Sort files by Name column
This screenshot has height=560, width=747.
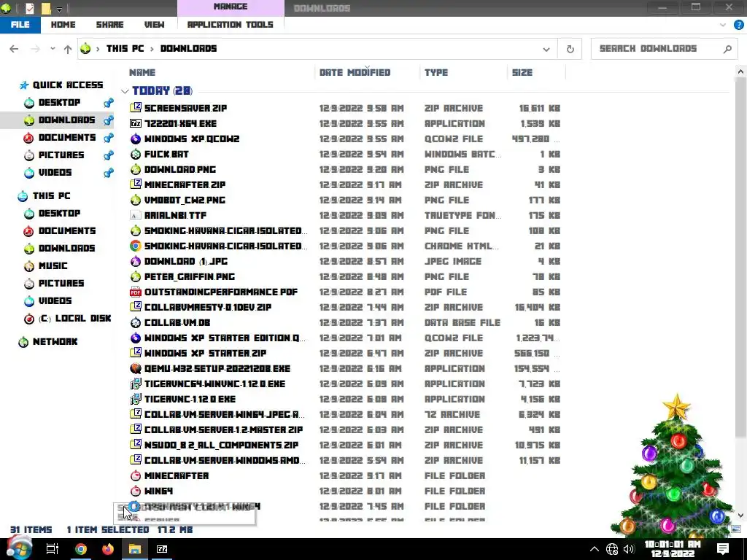click(x=142, y=72)
